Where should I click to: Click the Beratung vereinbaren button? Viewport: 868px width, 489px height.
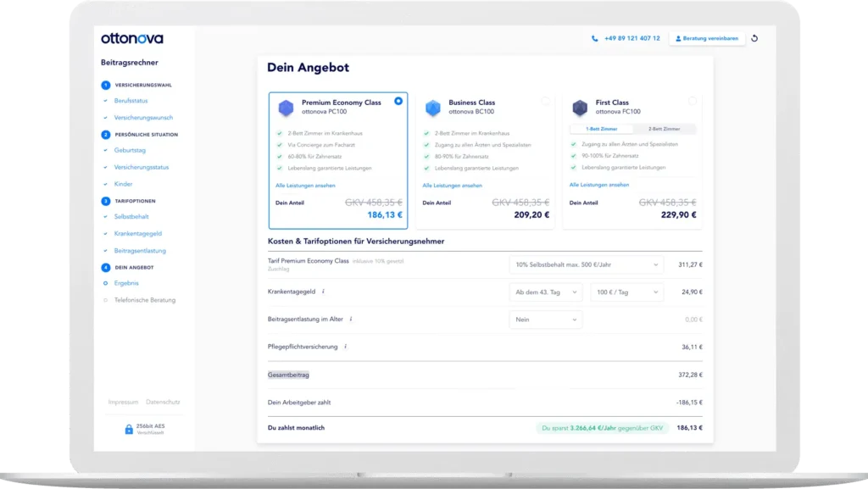(707, 38)
